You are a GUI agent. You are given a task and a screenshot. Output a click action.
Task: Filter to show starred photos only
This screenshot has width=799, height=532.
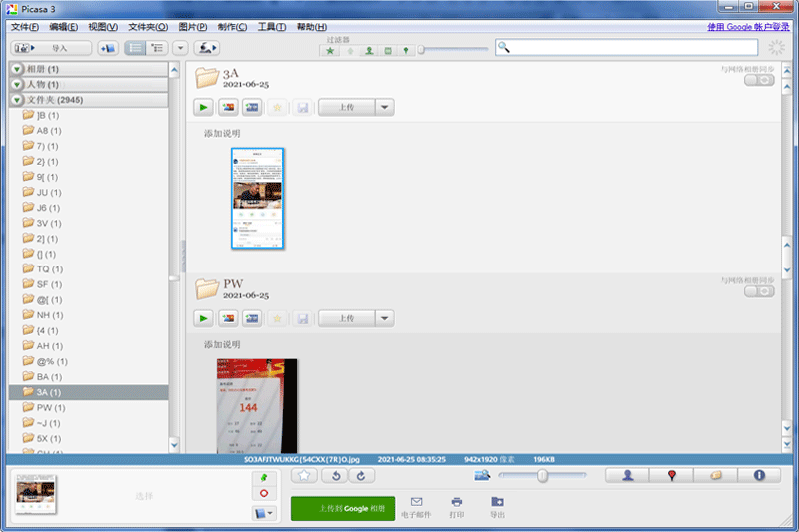(331, 50)
